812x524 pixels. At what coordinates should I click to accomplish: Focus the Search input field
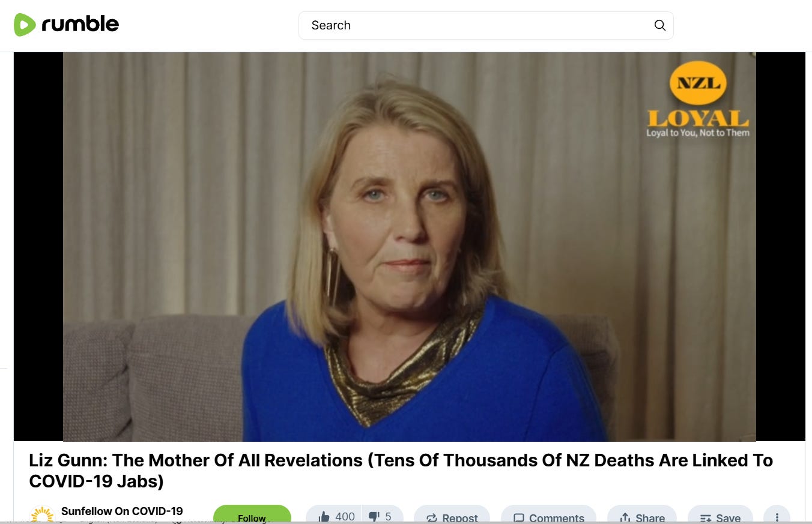pos(486,25)
